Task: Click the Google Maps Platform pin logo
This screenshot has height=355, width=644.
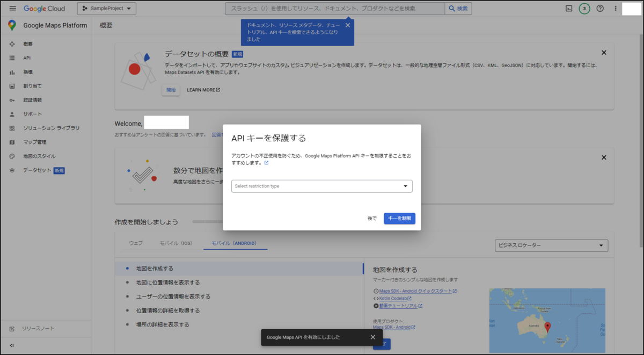Action: [x=12, y=25]
